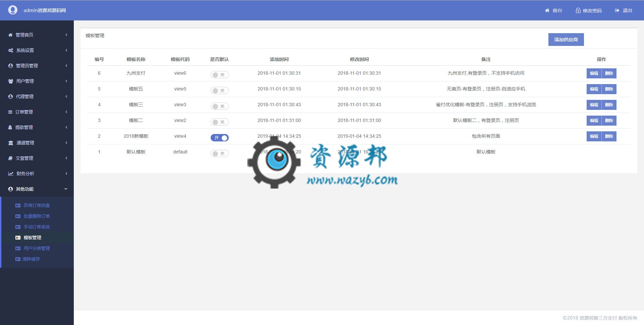This screenshot has height=325, width=644.
Task: Expand the 用户管理 menu chevron
Action: click(66, 81)
